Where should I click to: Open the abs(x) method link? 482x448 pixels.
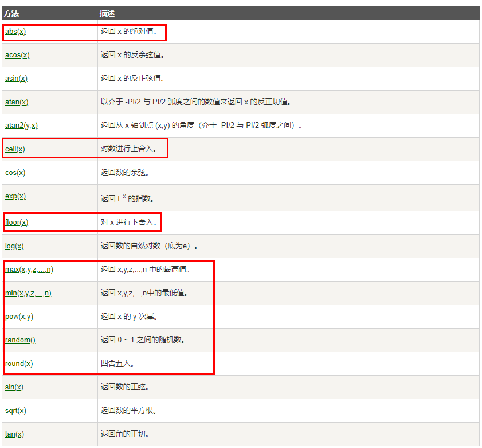15,32
